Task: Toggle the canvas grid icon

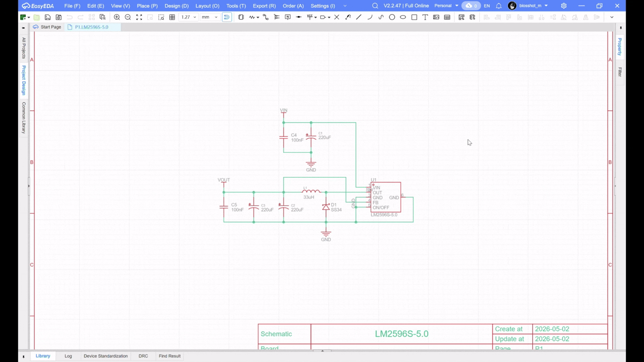Action: coord(172,17)
